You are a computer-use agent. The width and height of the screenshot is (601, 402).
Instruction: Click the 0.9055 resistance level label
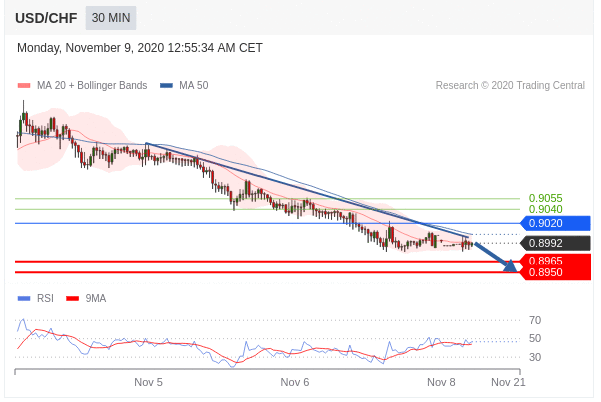tap(545, 198)
